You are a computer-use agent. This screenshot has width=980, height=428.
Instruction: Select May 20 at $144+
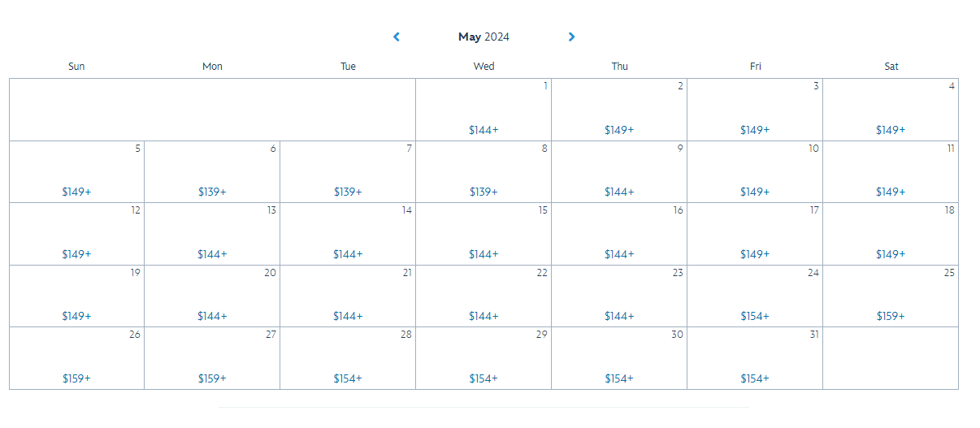pos(212,317)
